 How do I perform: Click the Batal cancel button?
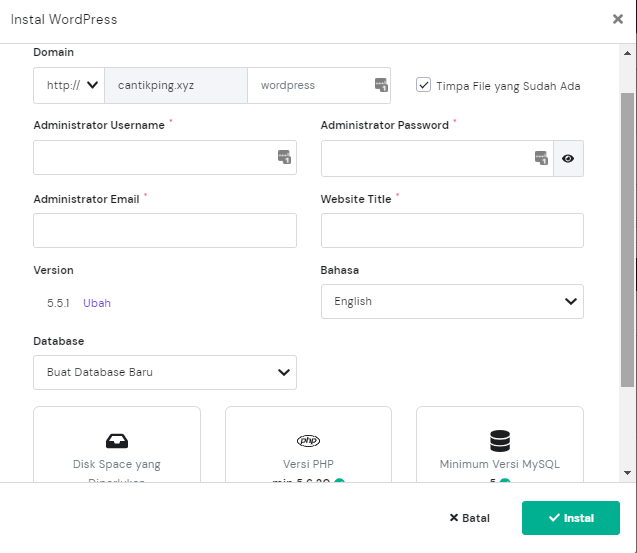click(x=470, y=518)
